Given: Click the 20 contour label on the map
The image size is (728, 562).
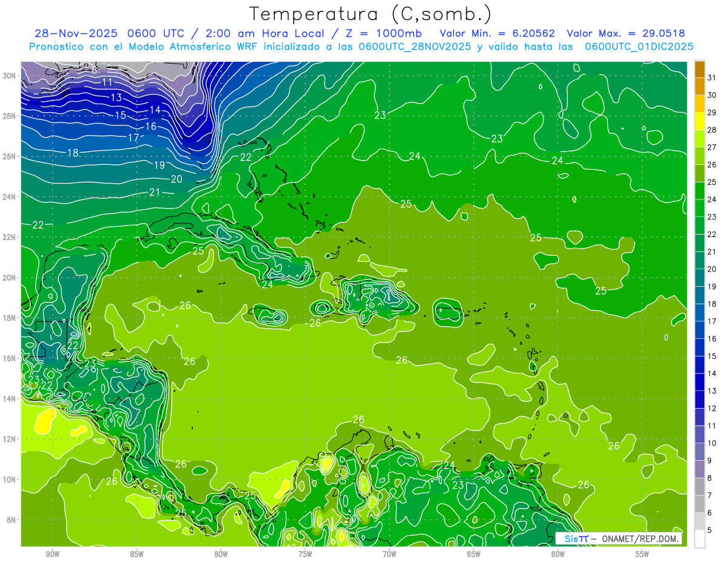Looking at the screenshot, I should coord(177,179).
